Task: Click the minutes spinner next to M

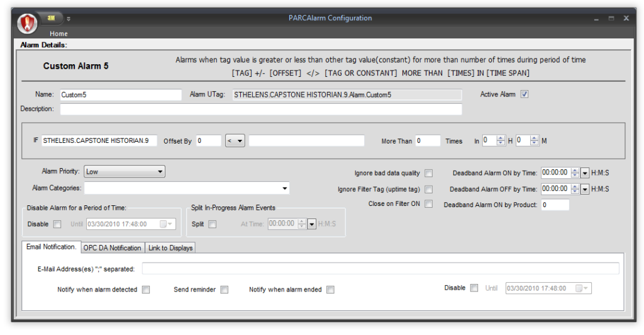Action: 534,140
